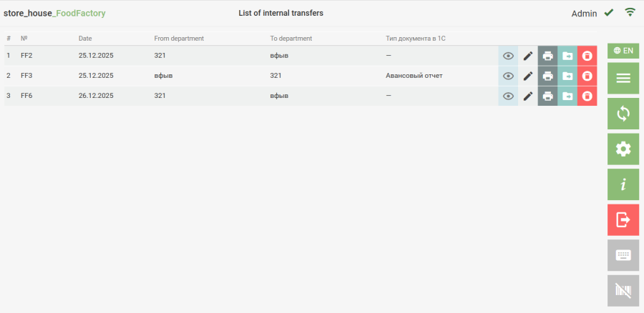
Task: Show info via the 'i' button
Action: 623,184
